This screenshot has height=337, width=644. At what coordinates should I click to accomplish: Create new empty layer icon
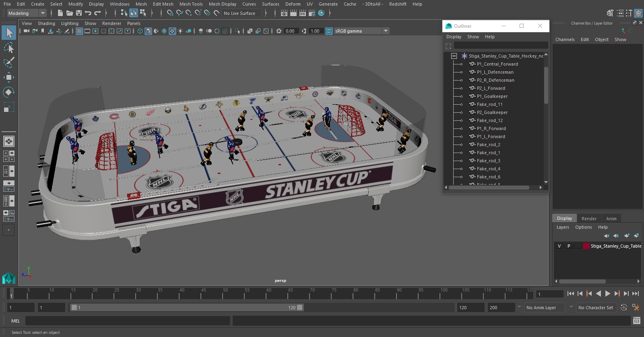click(x=627, y=236)
